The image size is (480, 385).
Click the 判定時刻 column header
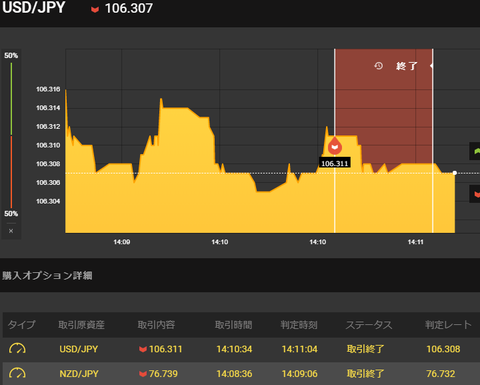(x=299, y=325)
